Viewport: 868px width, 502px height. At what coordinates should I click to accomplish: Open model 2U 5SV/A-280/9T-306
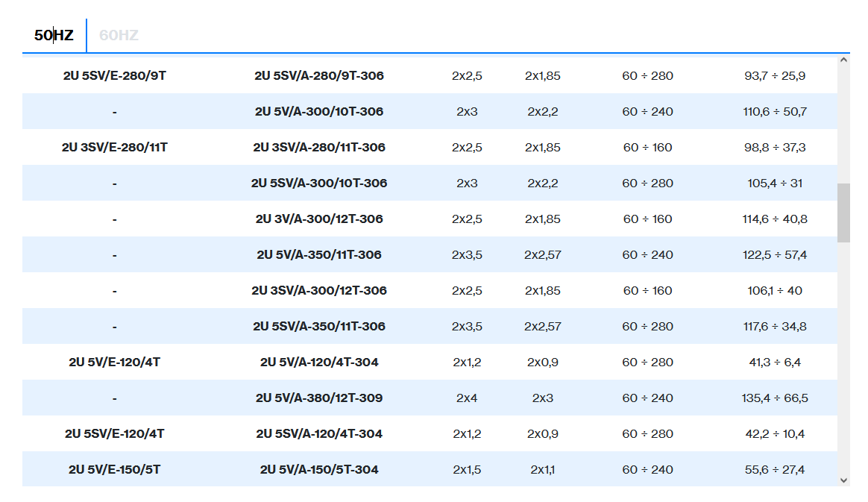coord(319,76)
